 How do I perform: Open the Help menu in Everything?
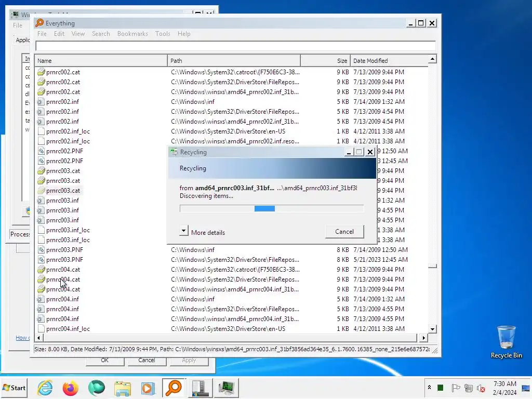pos(184,34)
